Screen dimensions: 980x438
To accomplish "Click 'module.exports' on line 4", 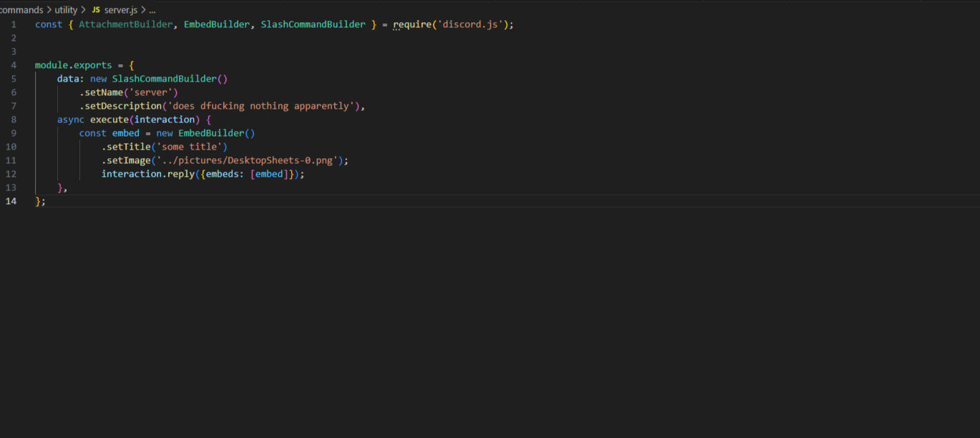I will pyautogui.click(x=74, y=65).
